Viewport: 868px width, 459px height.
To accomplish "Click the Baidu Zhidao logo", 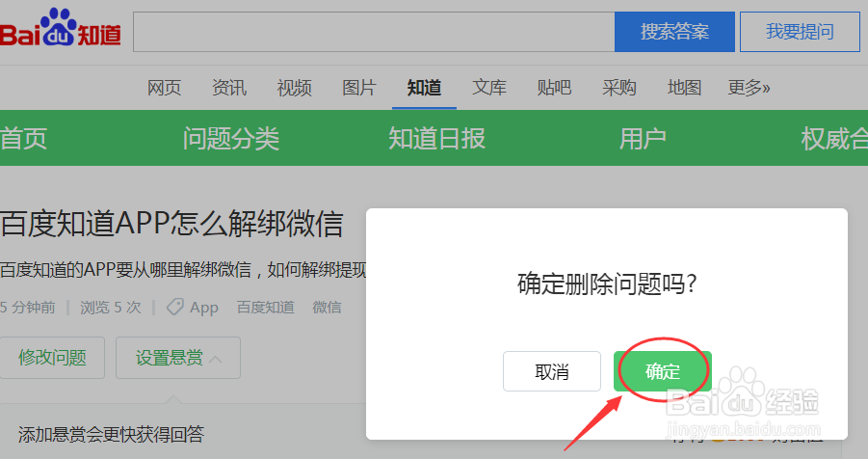I will (x=60, y=28).
